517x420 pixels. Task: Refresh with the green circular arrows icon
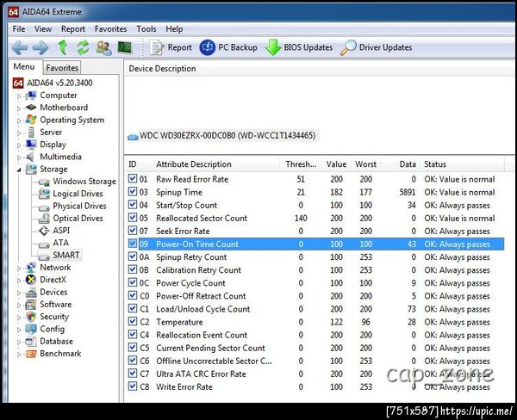(83, 47)
